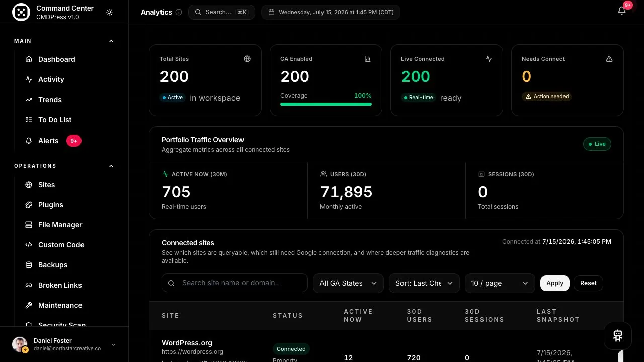The height and width of the screenshot is (362, 644).
Task: Click the Alerts bell icon in sidebar
Action: (x=29, y=141)
